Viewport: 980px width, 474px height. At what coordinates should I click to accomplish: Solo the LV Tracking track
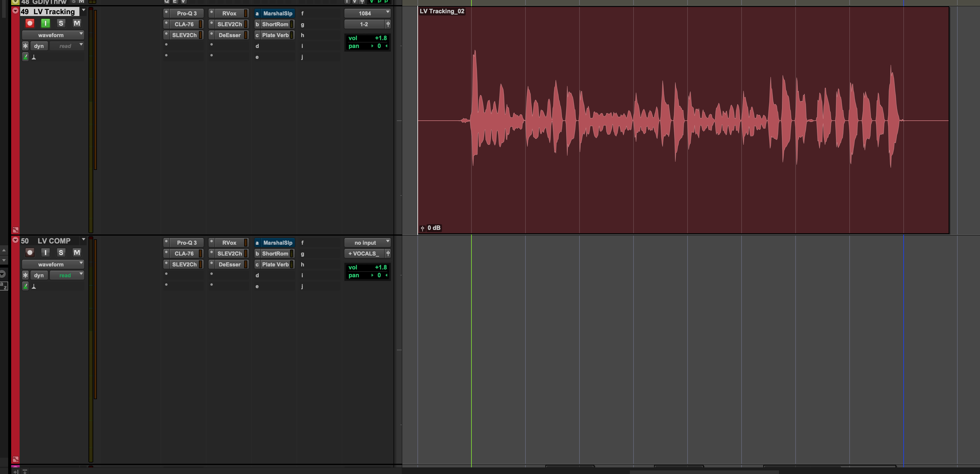pos(61,23)
